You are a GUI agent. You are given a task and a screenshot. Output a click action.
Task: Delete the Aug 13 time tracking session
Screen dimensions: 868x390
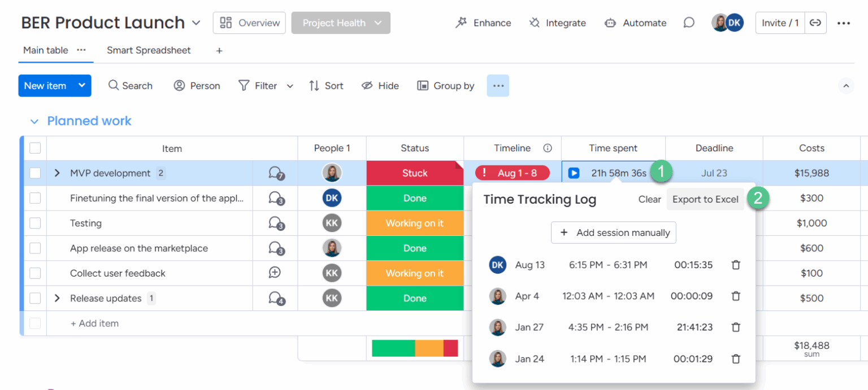coord(736,265)
